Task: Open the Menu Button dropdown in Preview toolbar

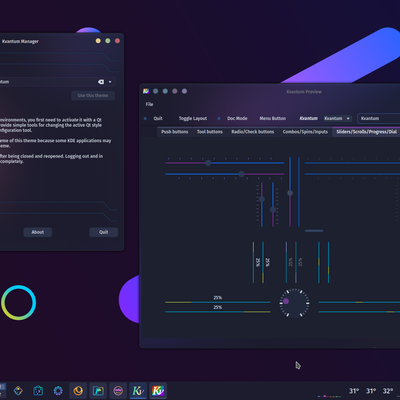Action: (273, 118)
